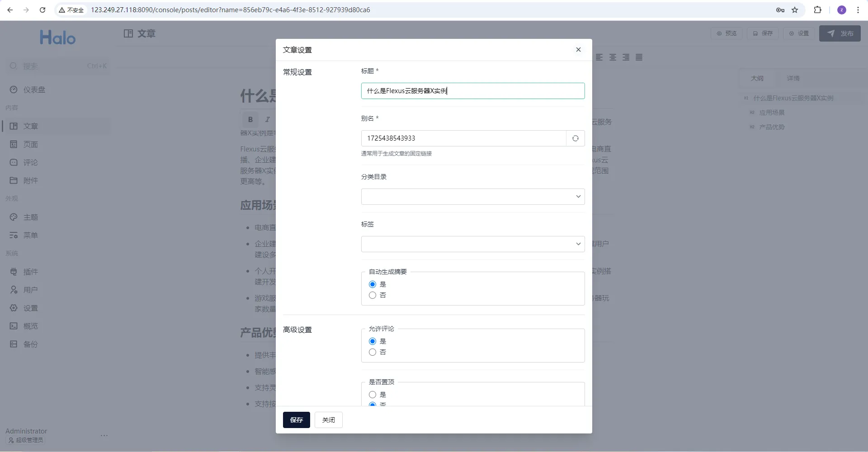Click the align center icon
The height and width of the screenshot is (452, 868).
(x=613, y=57)
